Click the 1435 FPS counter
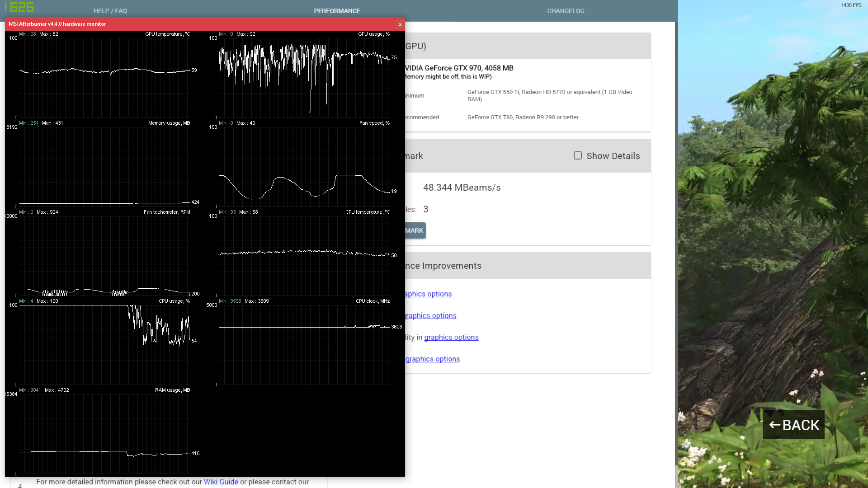This screenshot has height=488, width=868. (851, 5)
